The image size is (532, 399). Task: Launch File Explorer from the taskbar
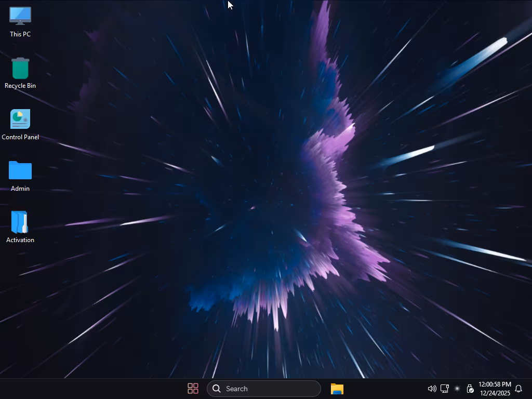[337, 389]
